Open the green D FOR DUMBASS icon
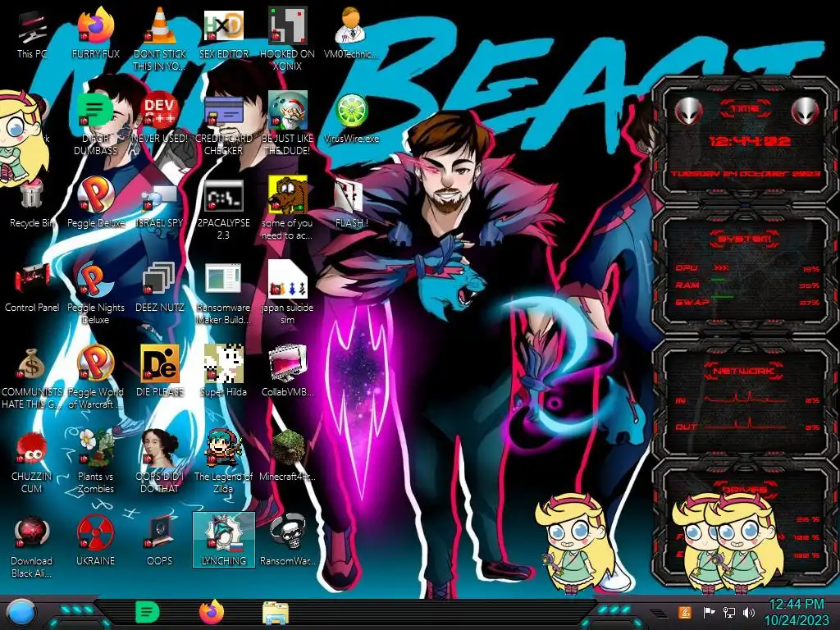The image size is (840, 630). click(x=96, y=111)
